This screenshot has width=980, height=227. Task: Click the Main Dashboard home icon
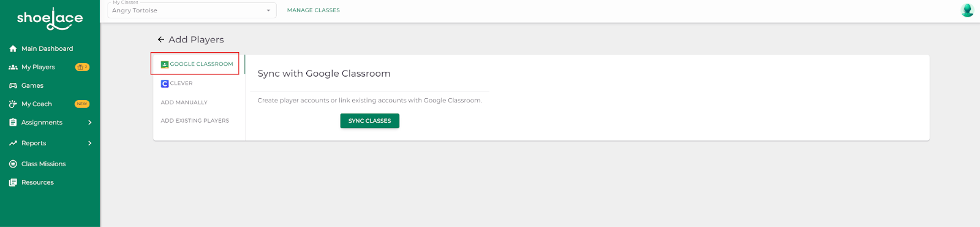[x=13, y=48]
